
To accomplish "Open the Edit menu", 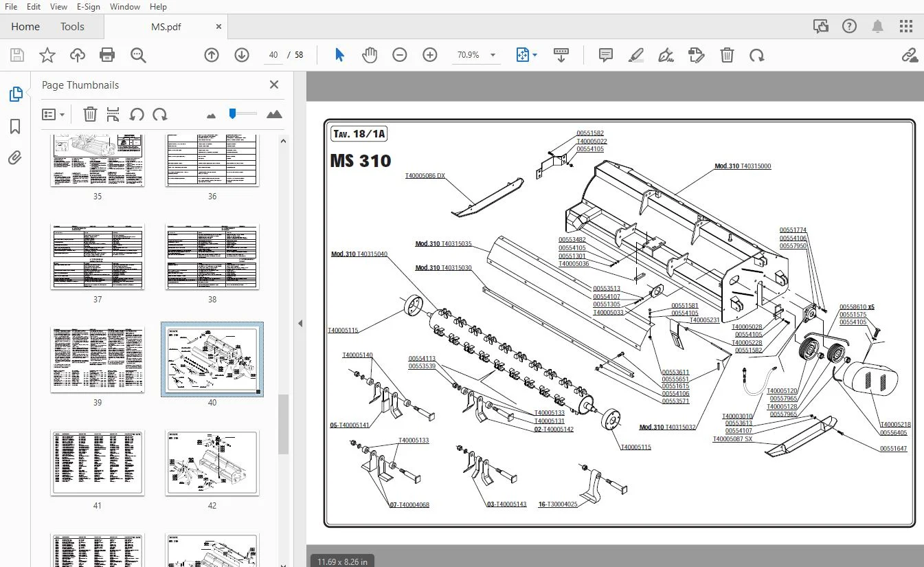I will pos(34,7).
